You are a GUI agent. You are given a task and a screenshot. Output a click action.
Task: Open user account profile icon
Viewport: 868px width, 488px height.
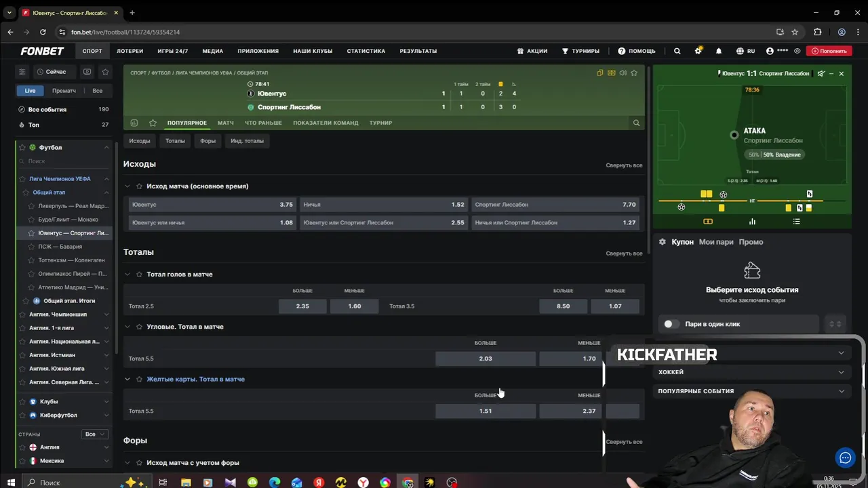tap(770, 51)
